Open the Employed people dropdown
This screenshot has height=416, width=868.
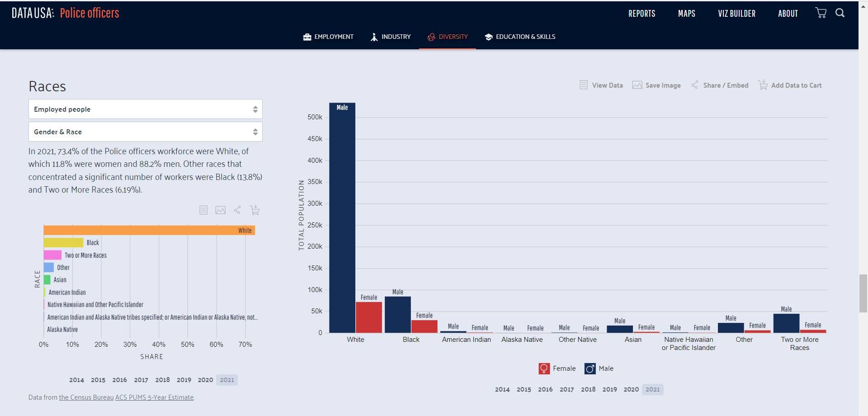click(x=145, y=109)
